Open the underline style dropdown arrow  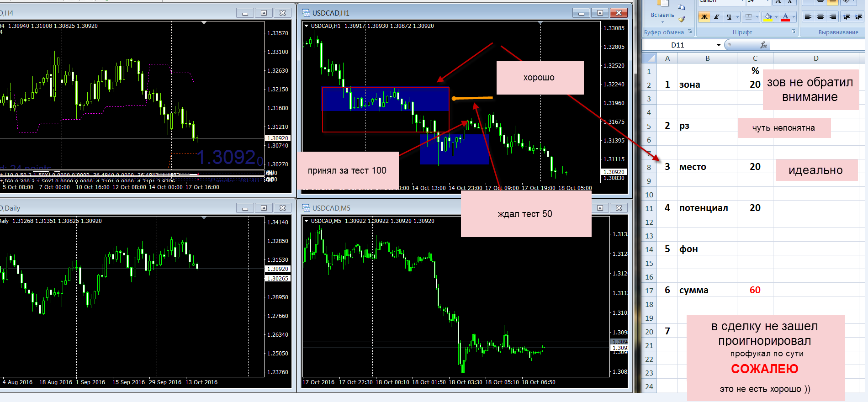pyautogui.click(x=737, y=17)
